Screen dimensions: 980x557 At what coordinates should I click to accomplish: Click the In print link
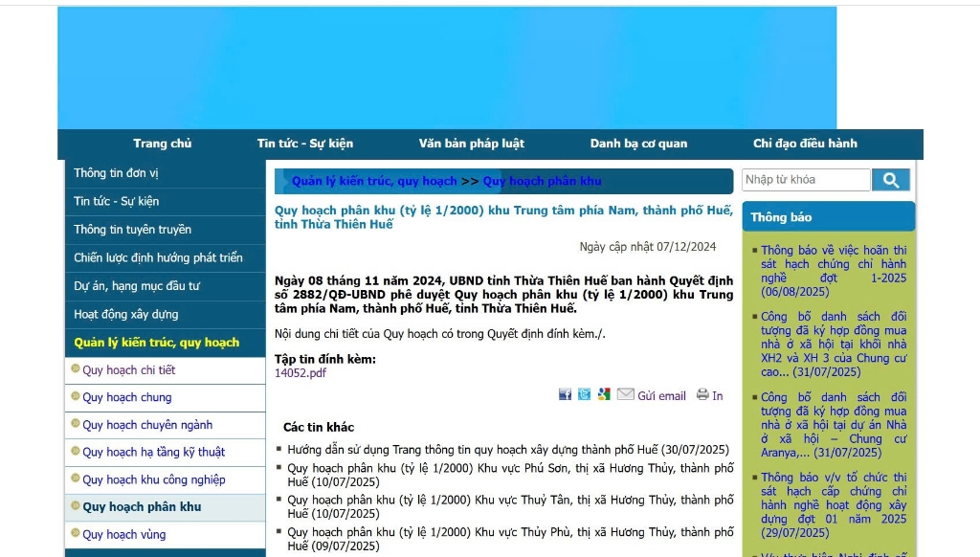718,395
